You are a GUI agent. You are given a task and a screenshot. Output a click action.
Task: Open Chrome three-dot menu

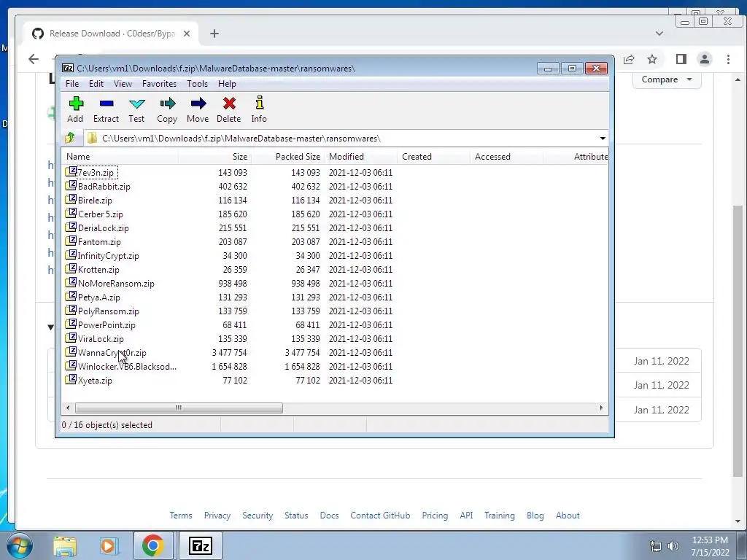pos(728,59)
